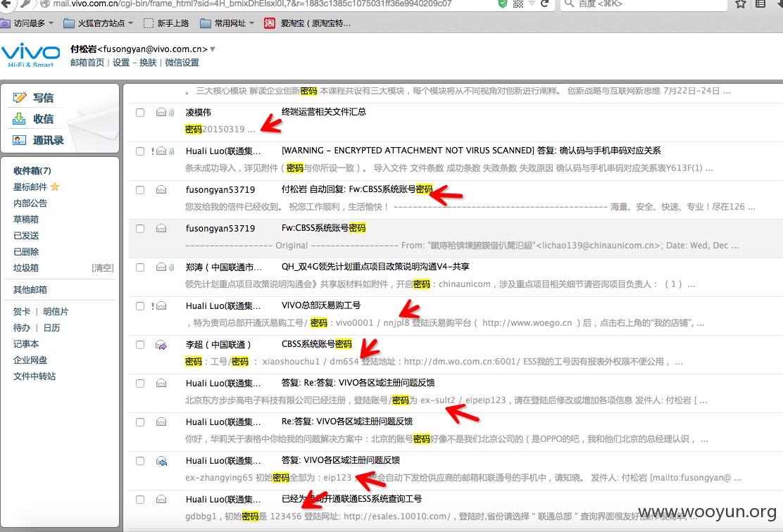
Task: Open 日历 link in sidebar
Action: click(51, 327)
